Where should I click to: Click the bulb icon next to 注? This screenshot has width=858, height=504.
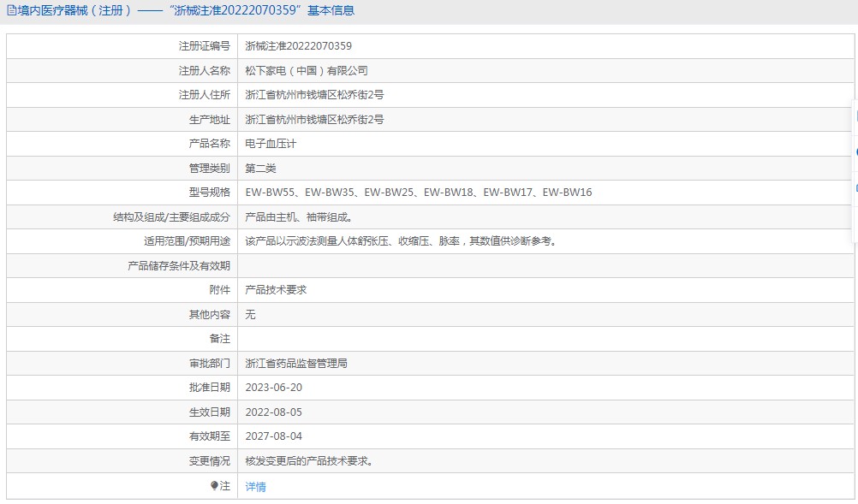click(x=214, y=485)
